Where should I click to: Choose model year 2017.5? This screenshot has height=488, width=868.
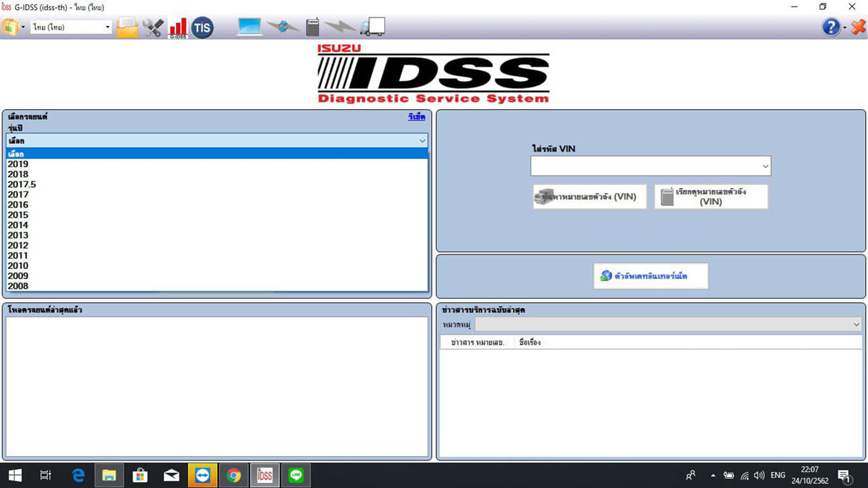point(217,184)
